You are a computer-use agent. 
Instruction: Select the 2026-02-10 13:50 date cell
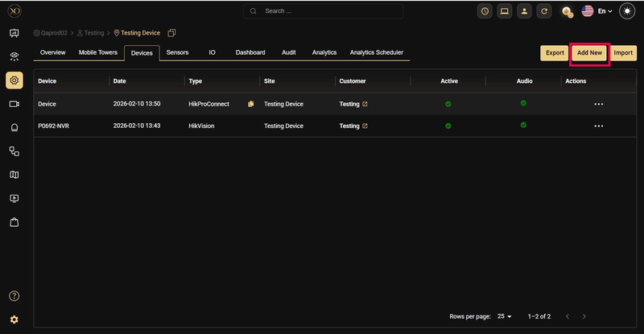click(x=137, y=104)
